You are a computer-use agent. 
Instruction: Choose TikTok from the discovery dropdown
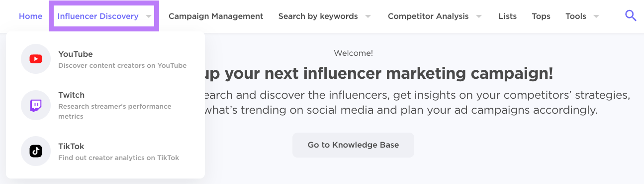[105, 151]
